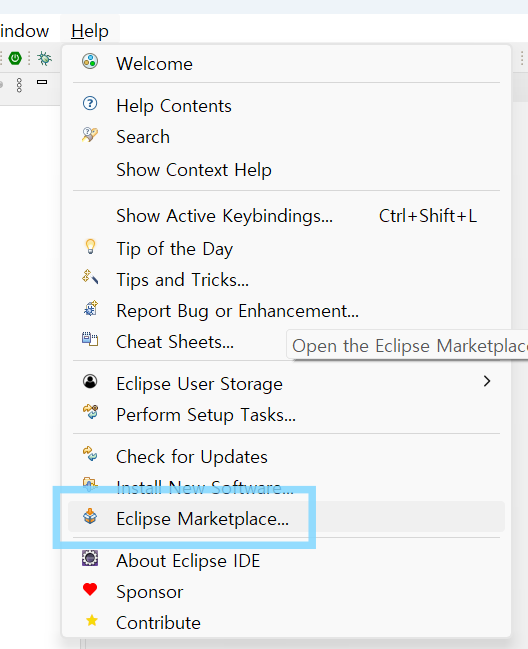Image resolution: width=528 pixels, height=649 pixels.
Task: Click the Tip of the Day lightbulb icon
Action: pos(90,247)
